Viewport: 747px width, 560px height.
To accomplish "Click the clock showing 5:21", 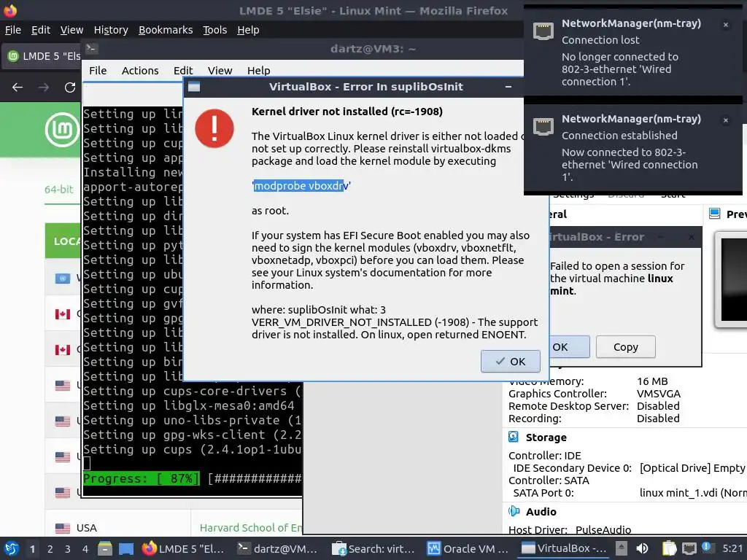I will coord(732,548).
